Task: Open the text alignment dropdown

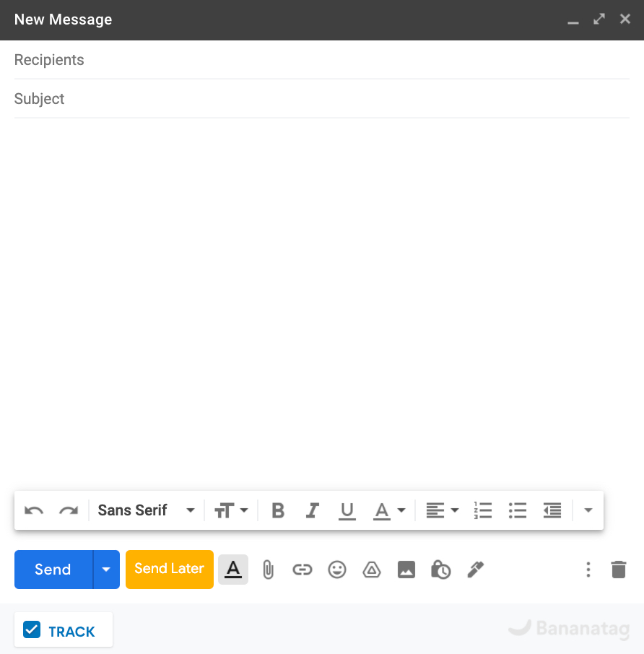Action: 442,510
